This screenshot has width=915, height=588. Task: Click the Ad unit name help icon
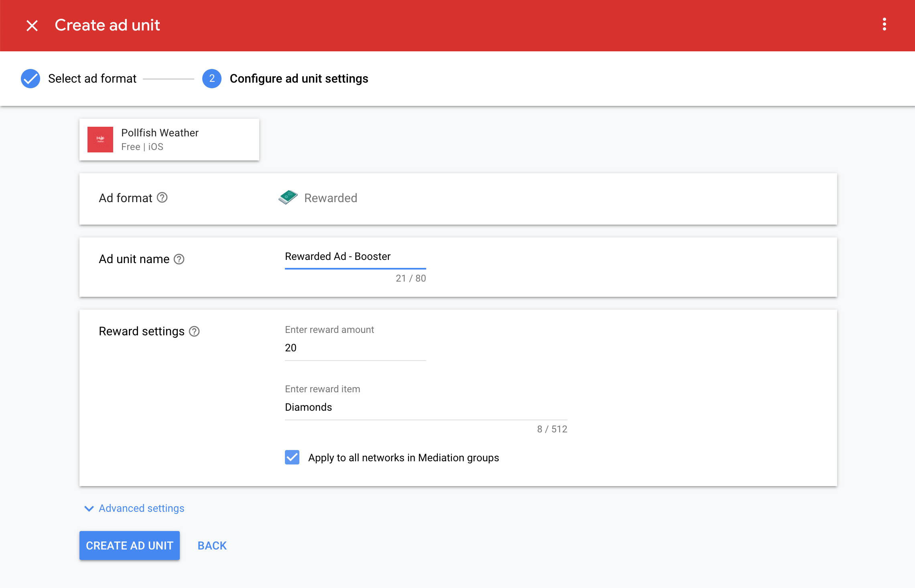(179, 260)
